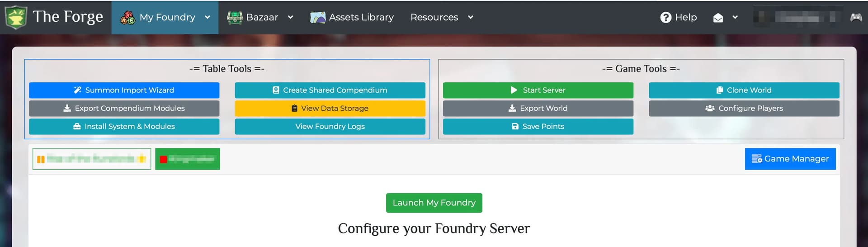This screenshot has height=247, width=868.
Task: Click The Forge shield logo
Action: 16,17
